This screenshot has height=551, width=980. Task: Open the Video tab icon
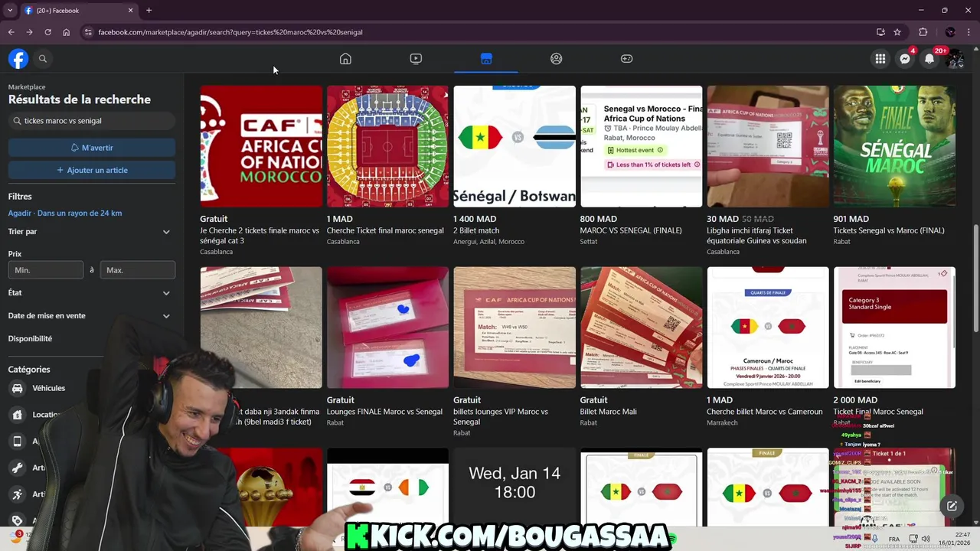(416, 59)
